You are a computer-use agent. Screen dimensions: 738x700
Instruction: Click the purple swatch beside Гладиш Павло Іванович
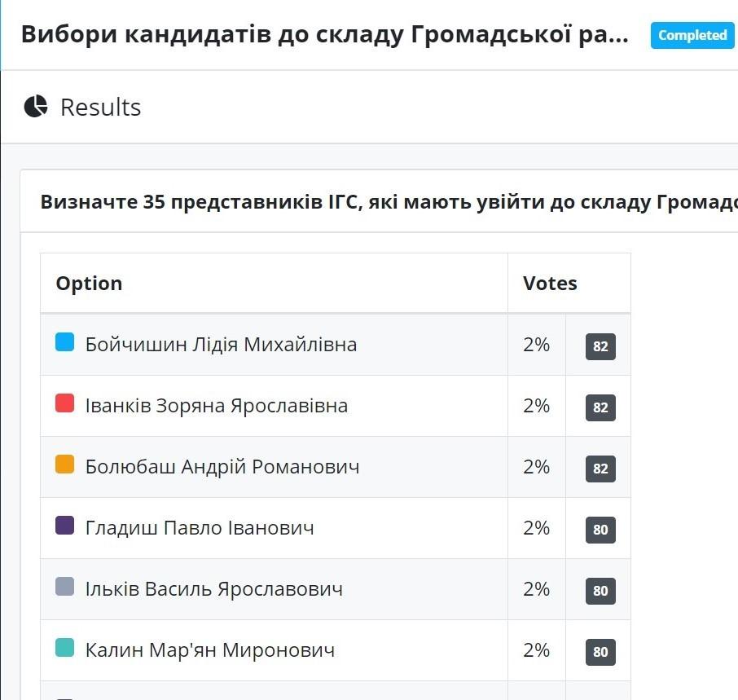65,526
